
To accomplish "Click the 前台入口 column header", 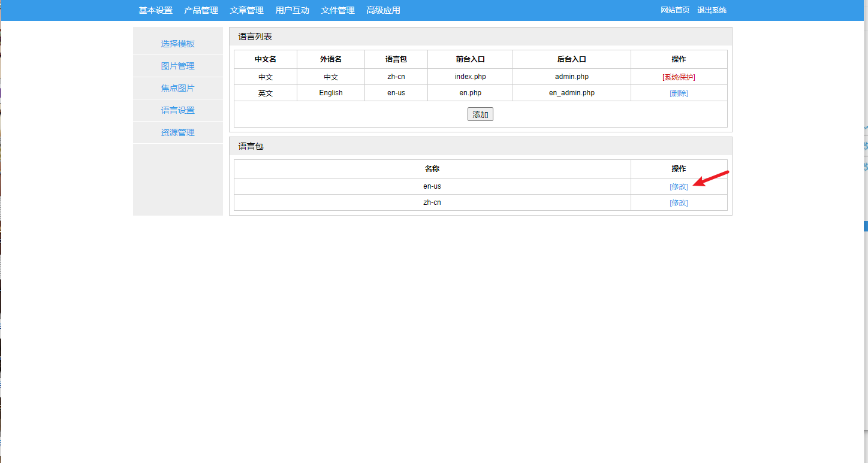I will (470, 59).
